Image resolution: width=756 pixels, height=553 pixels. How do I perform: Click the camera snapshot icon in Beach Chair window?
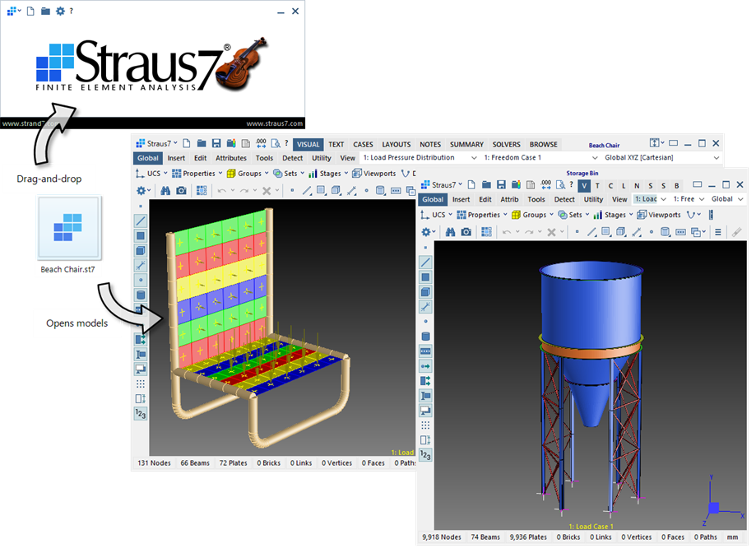pos(181,191)
